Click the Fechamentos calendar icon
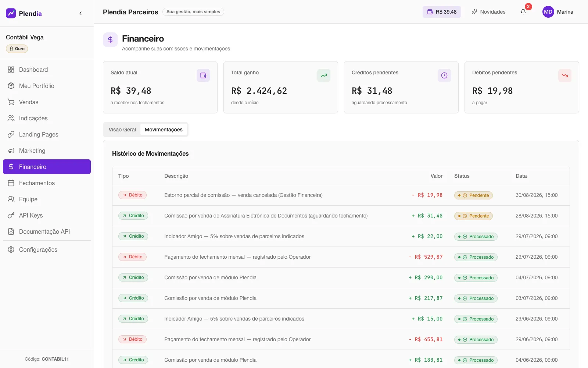The height and width of the screenshot is (368, 588). tap(11, 183)
